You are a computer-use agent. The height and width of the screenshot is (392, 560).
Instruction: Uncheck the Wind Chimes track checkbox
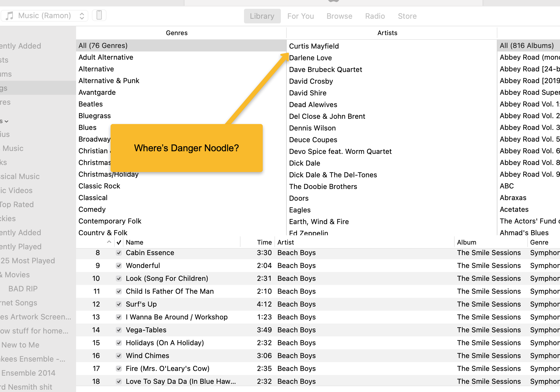(119, 356)
